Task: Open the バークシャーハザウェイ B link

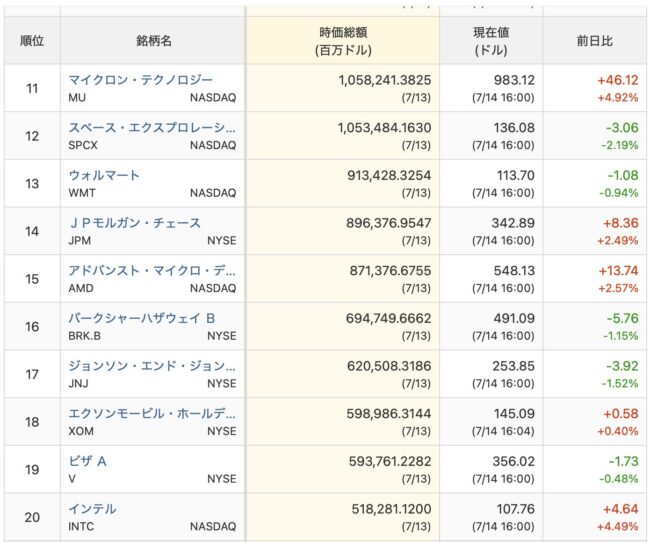Action: (142, 318)
